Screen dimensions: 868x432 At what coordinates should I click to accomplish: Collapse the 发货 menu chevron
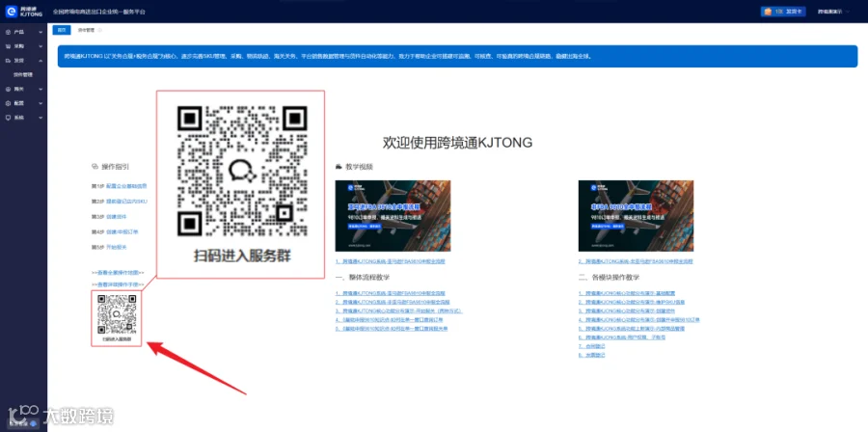click(41, 61)
